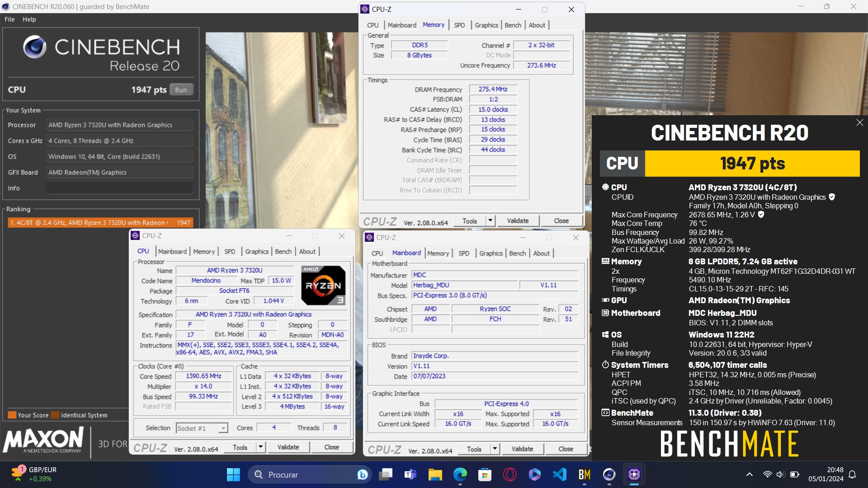Click the Processor field AMD Ryzen 3 7320U in Cinebench
868x488 pixels.
pos(119,125)
